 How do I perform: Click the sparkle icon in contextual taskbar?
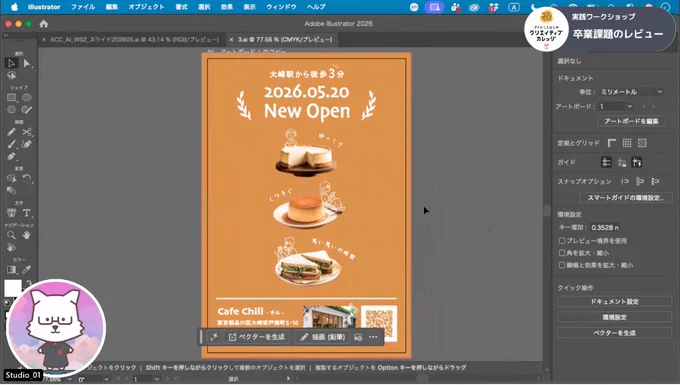point(214,337)
